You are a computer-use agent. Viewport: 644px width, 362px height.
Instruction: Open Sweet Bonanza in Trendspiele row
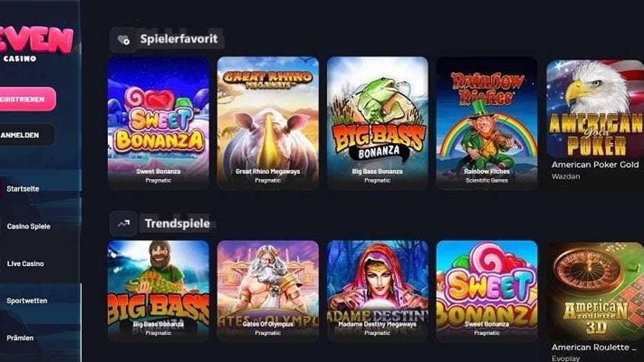point(486,291)
